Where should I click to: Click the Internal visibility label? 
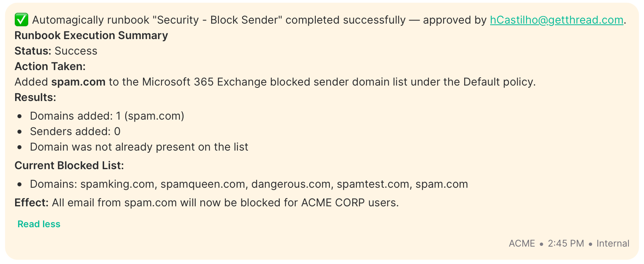(613, 243)
